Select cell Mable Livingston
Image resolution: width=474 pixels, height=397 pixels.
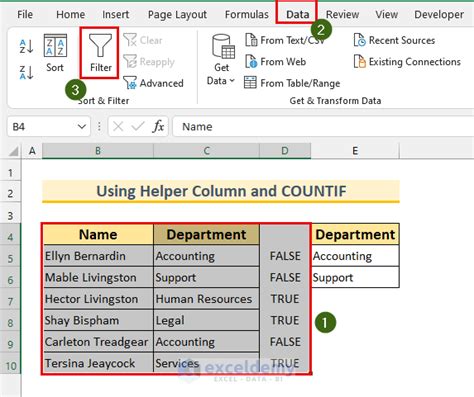98,277
